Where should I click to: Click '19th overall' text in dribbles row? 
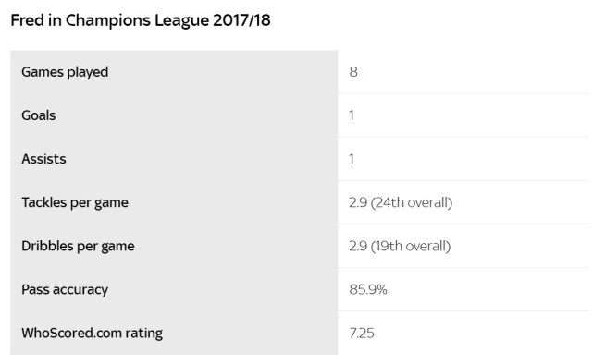(411, 246)
